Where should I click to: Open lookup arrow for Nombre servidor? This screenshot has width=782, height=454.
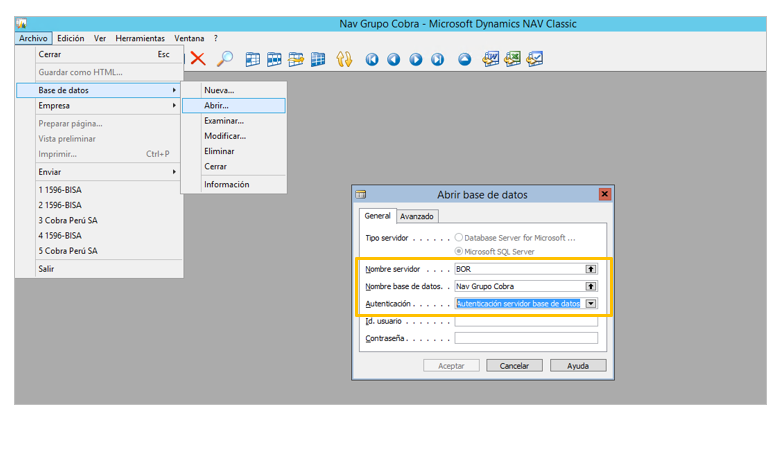590,269
